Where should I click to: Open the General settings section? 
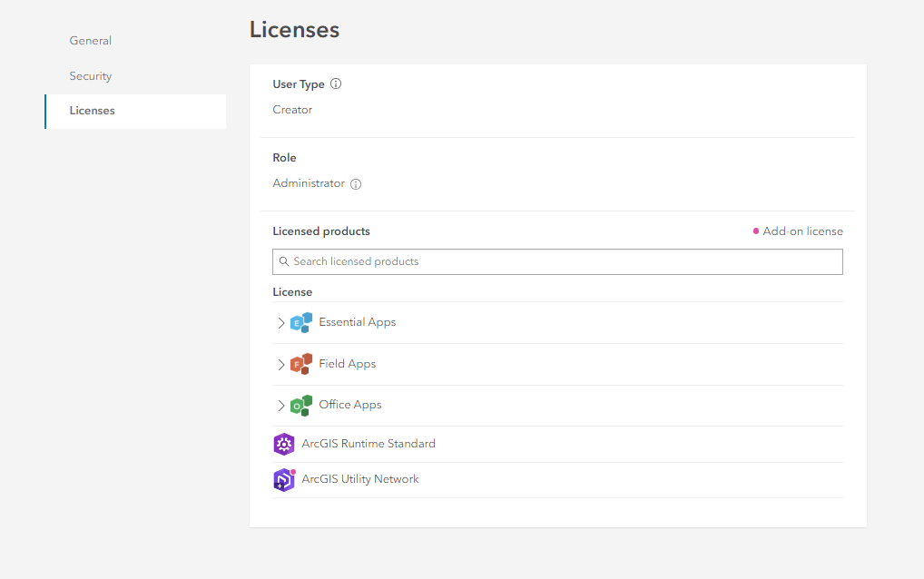[90, 40]
